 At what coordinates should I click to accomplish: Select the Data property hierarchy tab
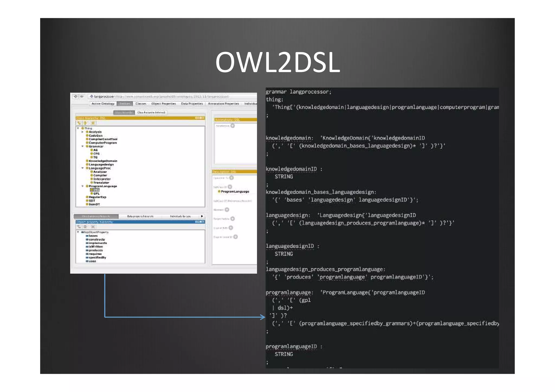140,216
